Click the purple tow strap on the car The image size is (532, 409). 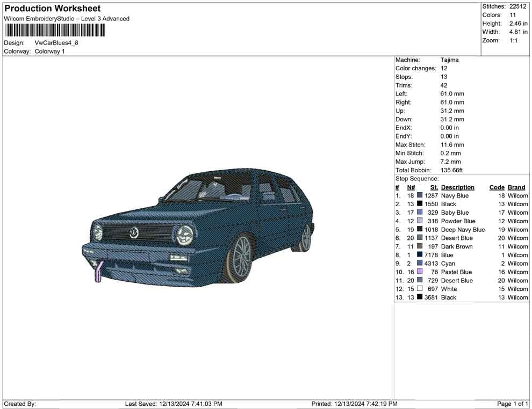[99, 272]
